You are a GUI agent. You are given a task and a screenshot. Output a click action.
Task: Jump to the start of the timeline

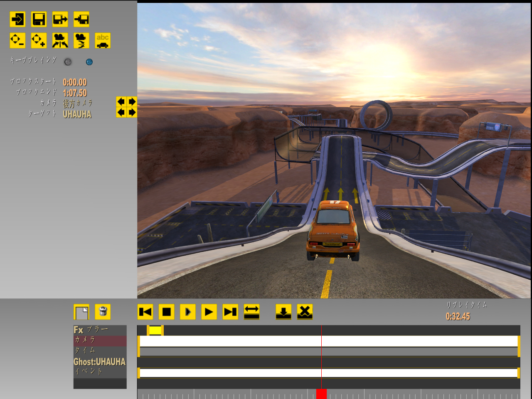pyautogui.click(x=145, y=312)
